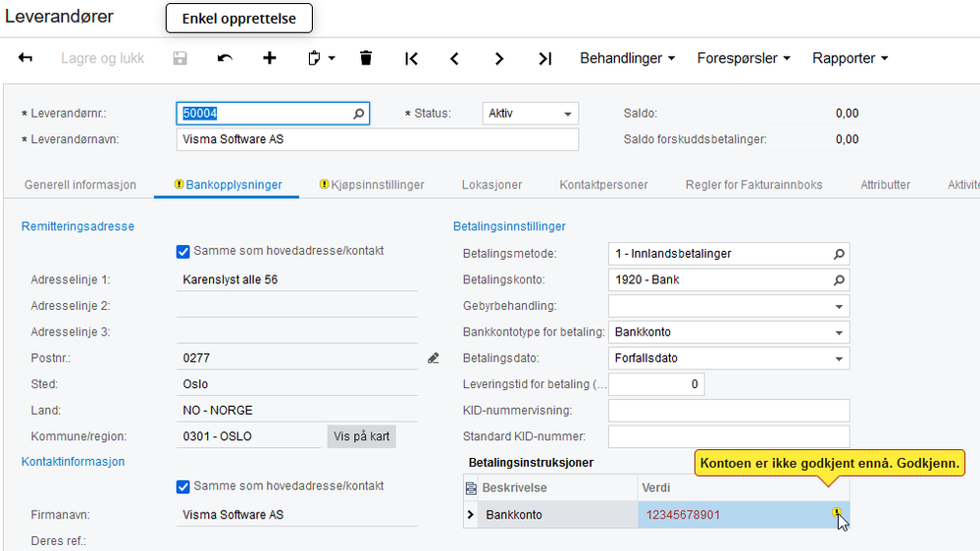Expand the Bankkonto row arrow
The height and width of the screenshot is (551, 980).
point(471,515)
